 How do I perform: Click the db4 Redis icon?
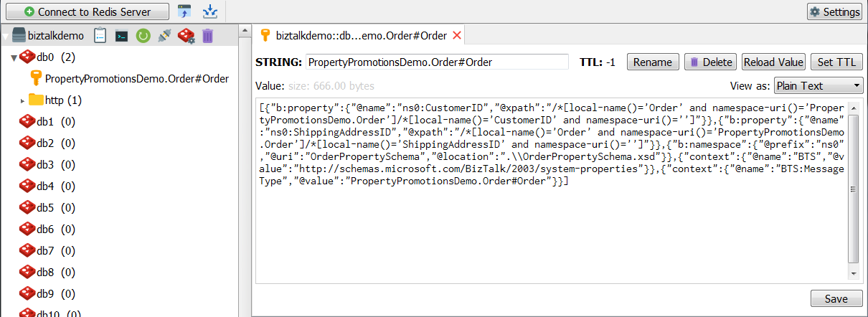coord(27,186)
